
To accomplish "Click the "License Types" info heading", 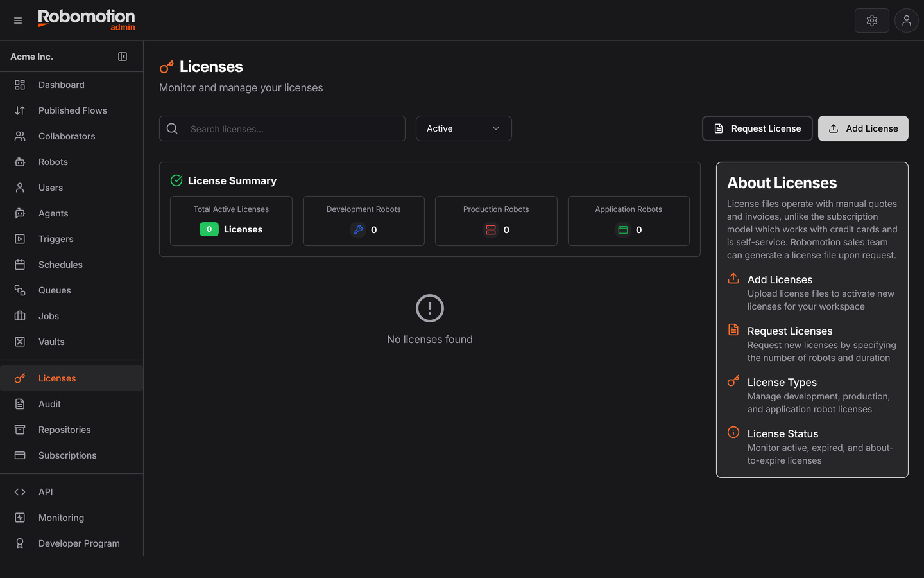I will tap(782, 382).
